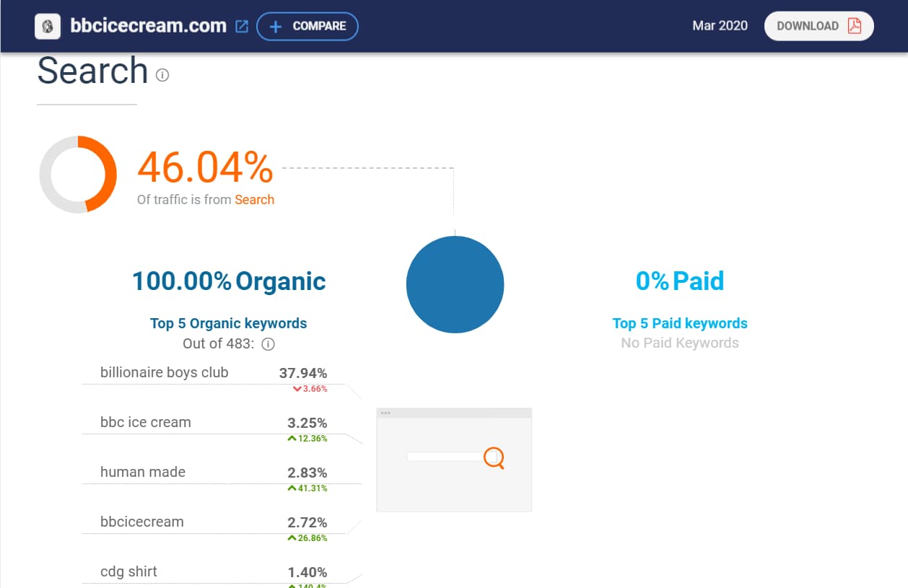908x588 pixels.
Task: Click the info icon next to Search heading
Action: pyautogui.click(x=162, y=75)
